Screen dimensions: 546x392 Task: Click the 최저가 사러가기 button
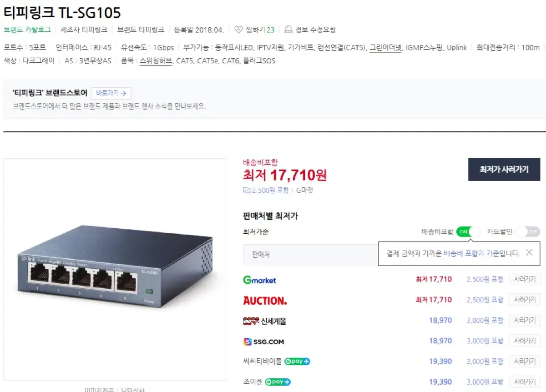pyautogui.click(x=504, y=170)
